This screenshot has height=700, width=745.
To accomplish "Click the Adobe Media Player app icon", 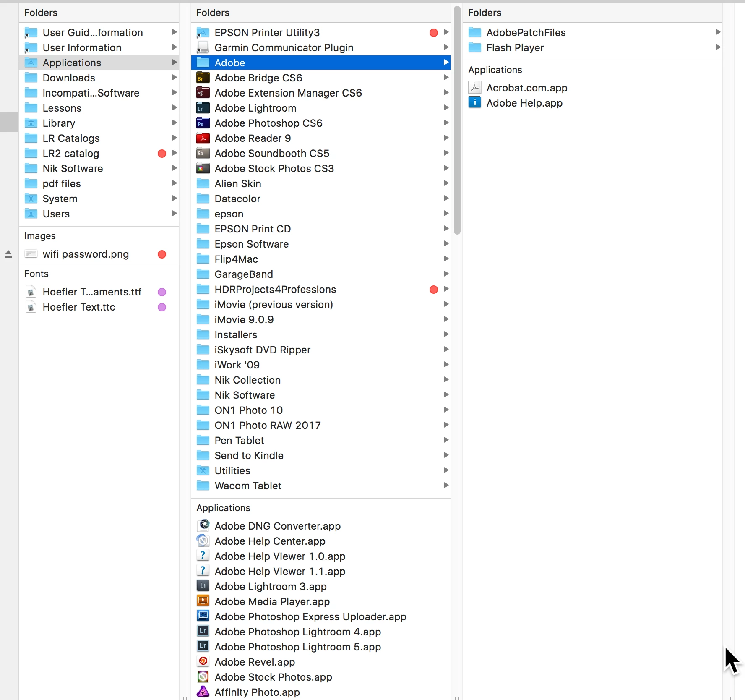I will point(203,601).
